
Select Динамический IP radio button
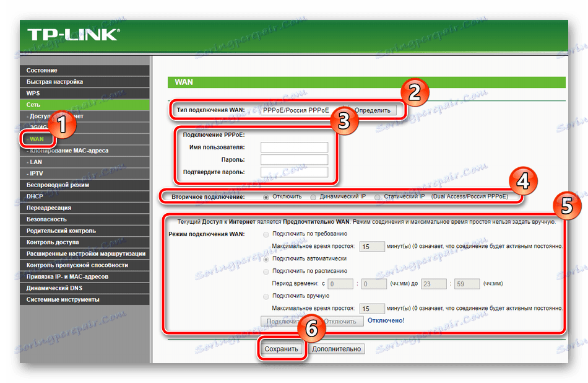tap(313, 196)
